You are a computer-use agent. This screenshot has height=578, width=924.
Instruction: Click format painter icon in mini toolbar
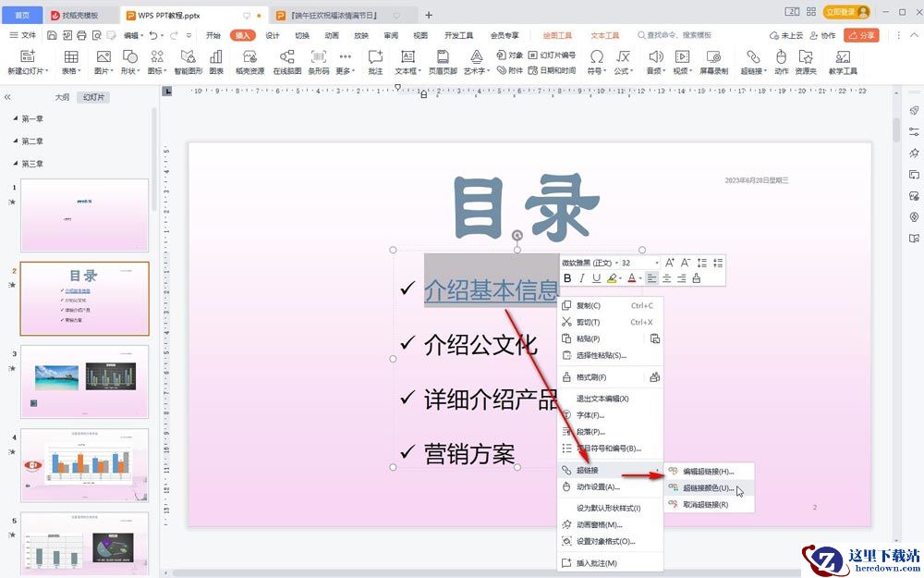point(697,278)
